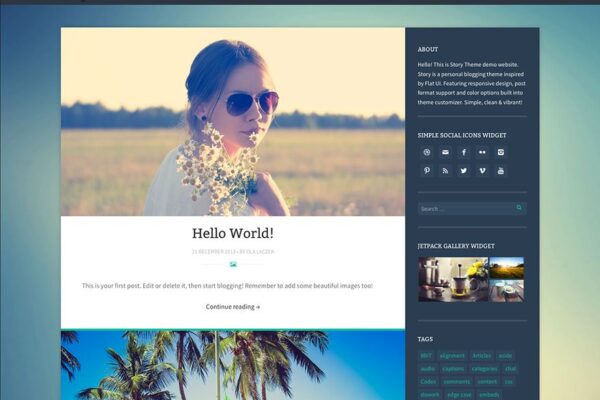The image size is (600, 400).
Task: Click the Jetpack Gallery Widget heading
Action: [x=456, y=246]
